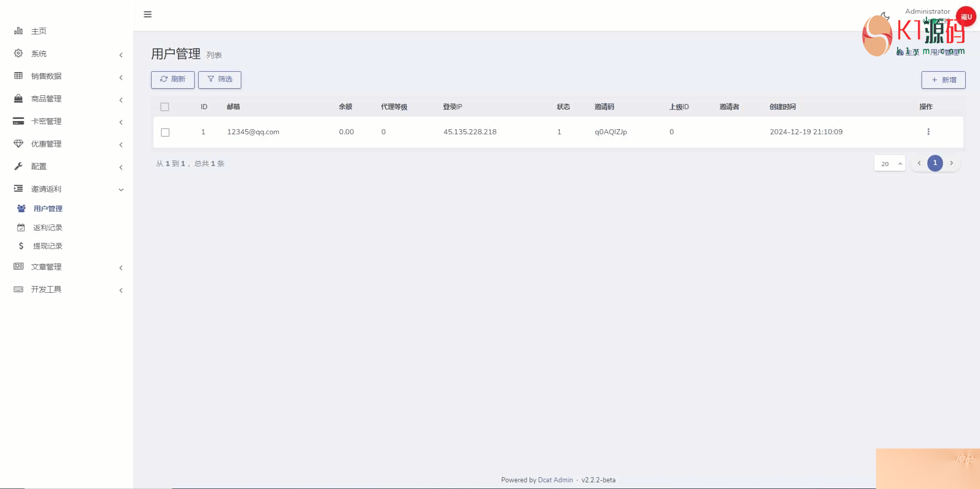The height and width of the screenshot is (489, 980).
Task: Click the 12345@qq.com email cell
Action: click(253, 132)
